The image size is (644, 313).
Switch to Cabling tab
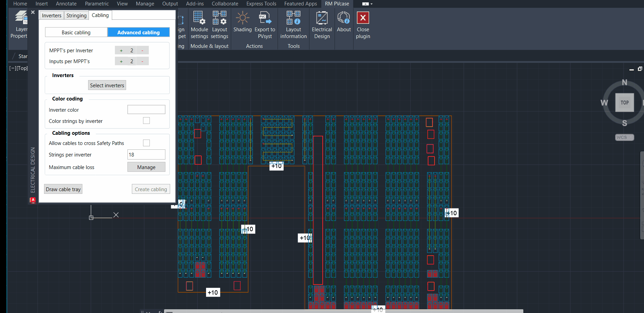(100, 15)
